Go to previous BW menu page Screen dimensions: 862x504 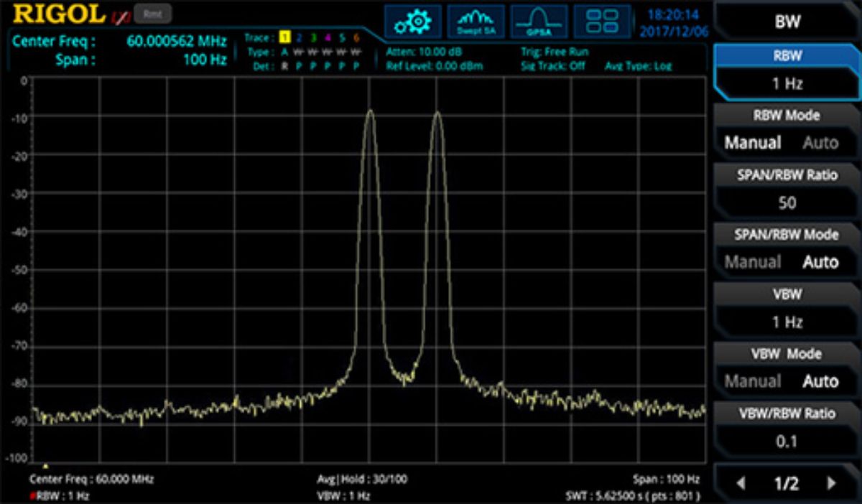click(x=741, y=483)
